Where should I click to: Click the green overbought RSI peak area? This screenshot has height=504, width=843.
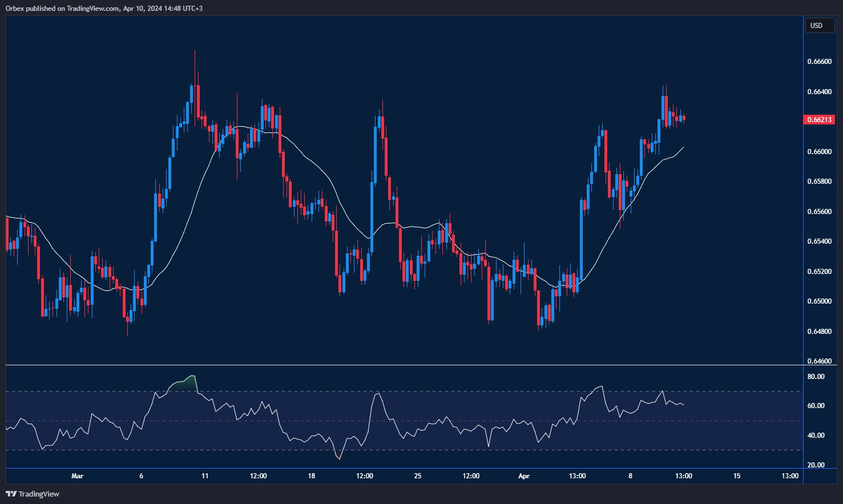(x=185, y=384)
